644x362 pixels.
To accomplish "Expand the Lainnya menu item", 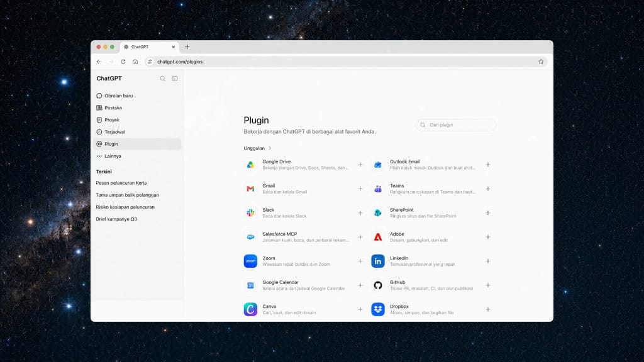I will coord(138,156).
